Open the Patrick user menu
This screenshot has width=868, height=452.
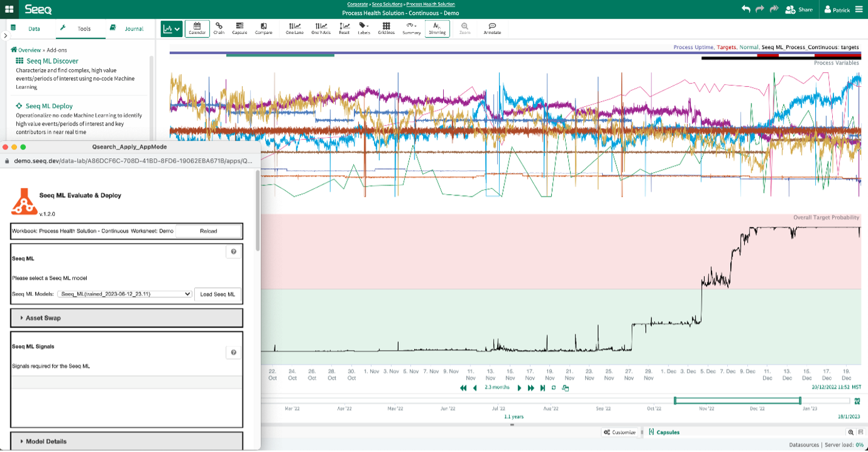tap(838, 10)
